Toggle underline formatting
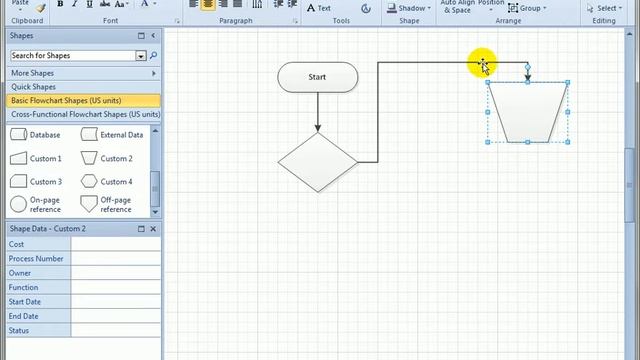This screenshot has height=360, width=640. 89,4
